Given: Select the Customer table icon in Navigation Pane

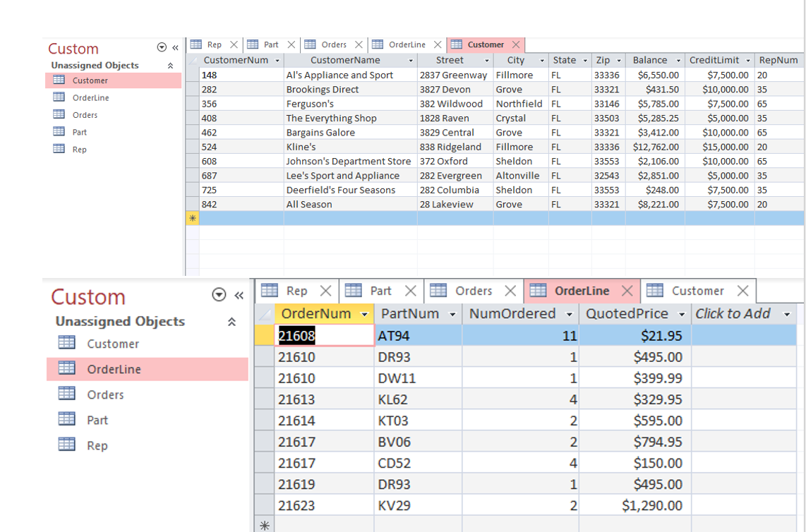Looking at the screenshot, I should 60,80.
